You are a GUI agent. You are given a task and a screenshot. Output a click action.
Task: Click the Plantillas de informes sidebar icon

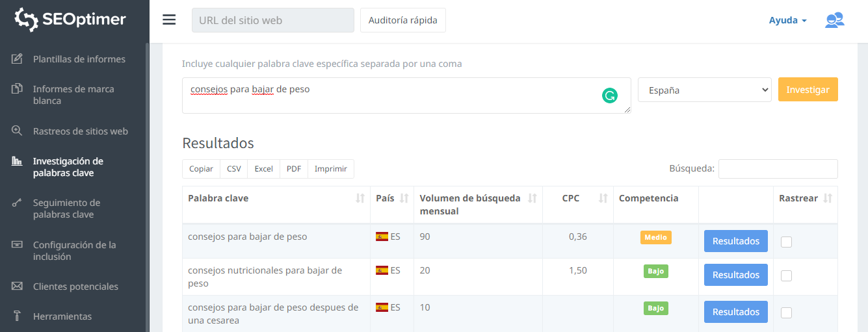[18, 59]
